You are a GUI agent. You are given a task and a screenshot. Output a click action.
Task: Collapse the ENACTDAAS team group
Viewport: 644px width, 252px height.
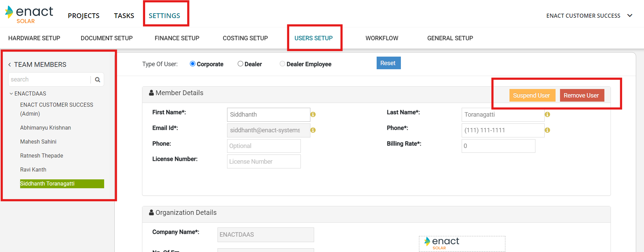coord(11,93)
